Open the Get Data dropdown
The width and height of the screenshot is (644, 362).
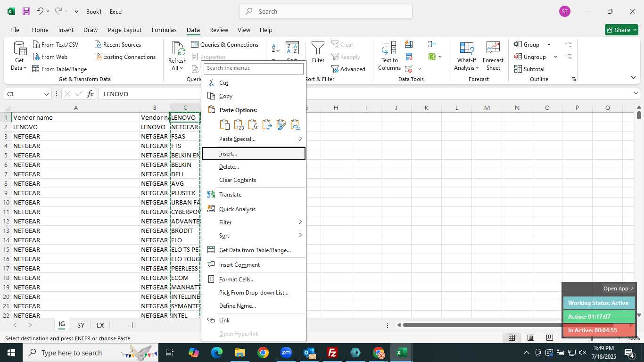19,56
